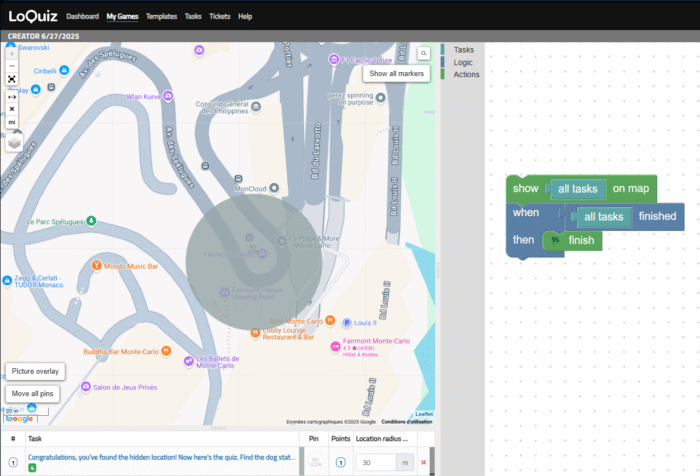Activate the distance measure arrow tool
This screenshot has width=700, height=476.
click(x=12, y=97)
